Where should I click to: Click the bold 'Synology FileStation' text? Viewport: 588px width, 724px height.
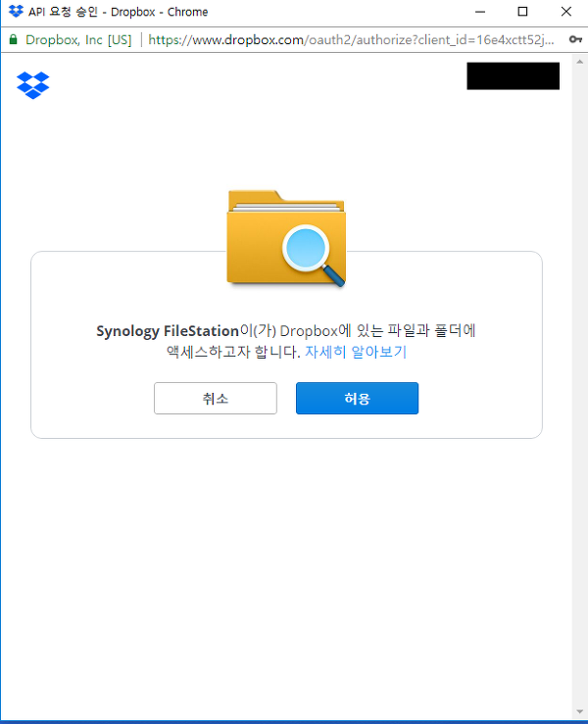(x=168, y=331)
